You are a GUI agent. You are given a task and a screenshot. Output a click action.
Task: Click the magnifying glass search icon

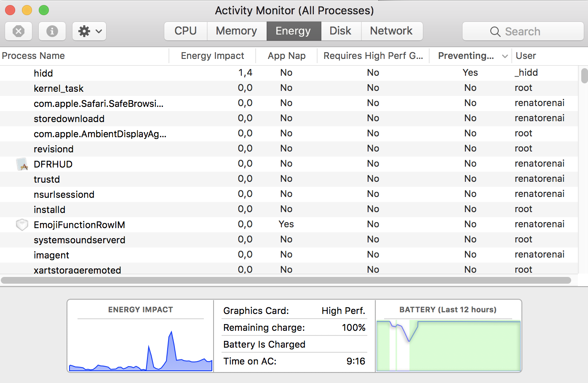[x=495, y=32]
